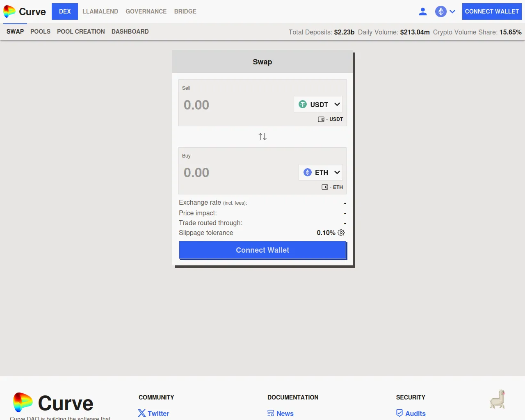The image size is (525, 420).
Task: Open the Llamalend menu item
Action: 100,11
